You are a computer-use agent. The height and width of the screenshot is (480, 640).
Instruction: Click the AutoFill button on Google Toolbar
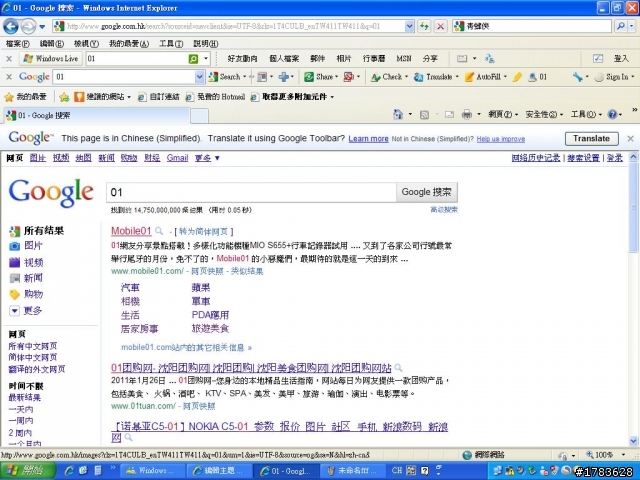pos(486,77)
